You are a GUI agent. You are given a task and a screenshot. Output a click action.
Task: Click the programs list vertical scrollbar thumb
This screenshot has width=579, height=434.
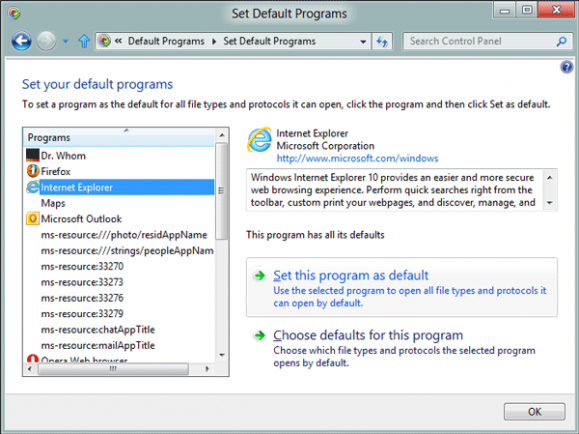point(222,191)
